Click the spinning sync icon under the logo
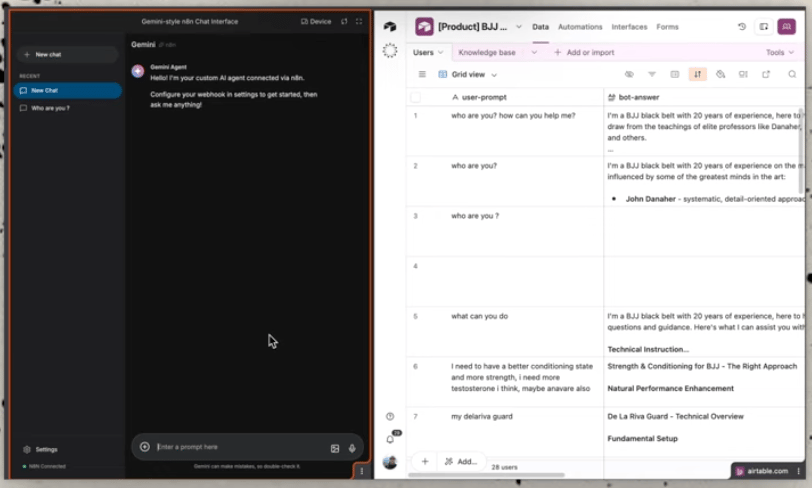Viewport: 812px width, 488px height. [390, 50]
